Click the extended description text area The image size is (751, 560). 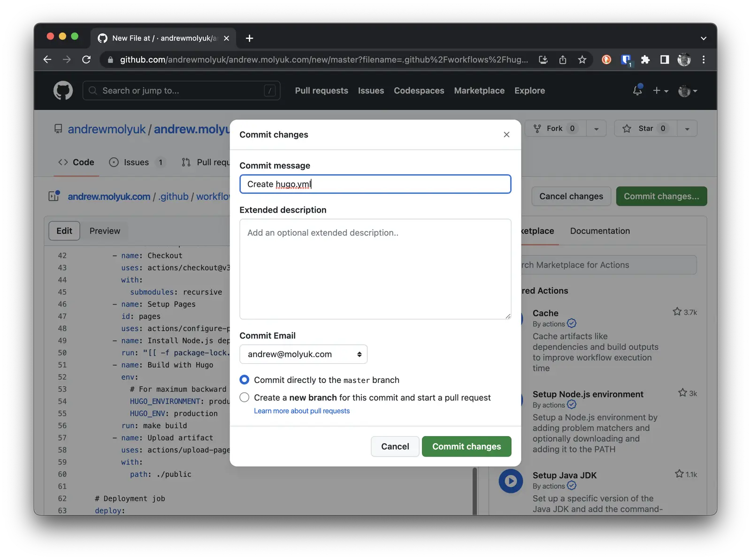coord(375,269)
